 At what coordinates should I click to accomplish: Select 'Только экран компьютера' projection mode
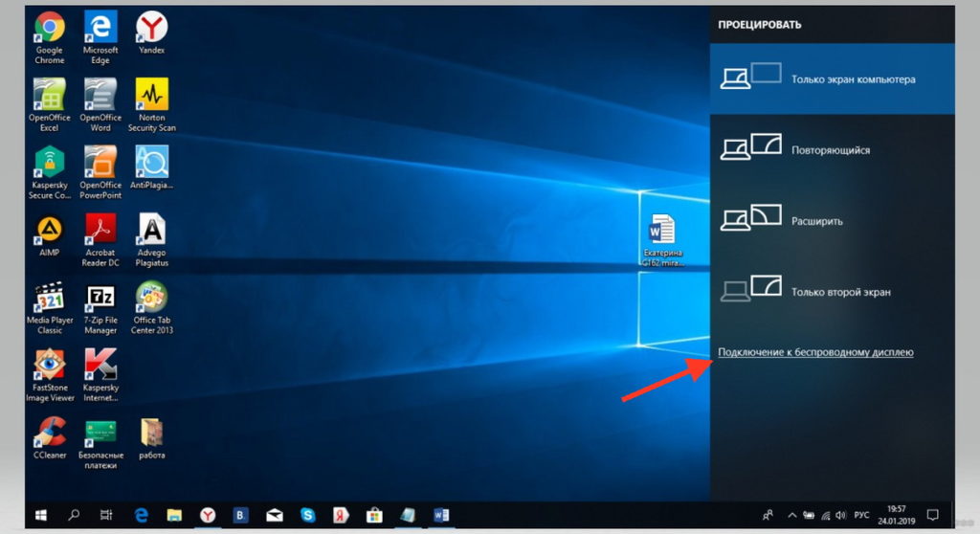(x=832, y=78)
